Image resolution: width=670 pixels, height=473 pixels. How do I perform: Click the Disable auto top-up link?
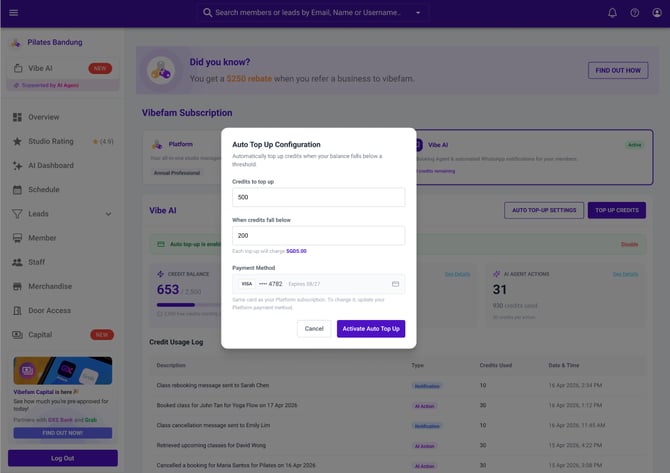pos(629,244)
